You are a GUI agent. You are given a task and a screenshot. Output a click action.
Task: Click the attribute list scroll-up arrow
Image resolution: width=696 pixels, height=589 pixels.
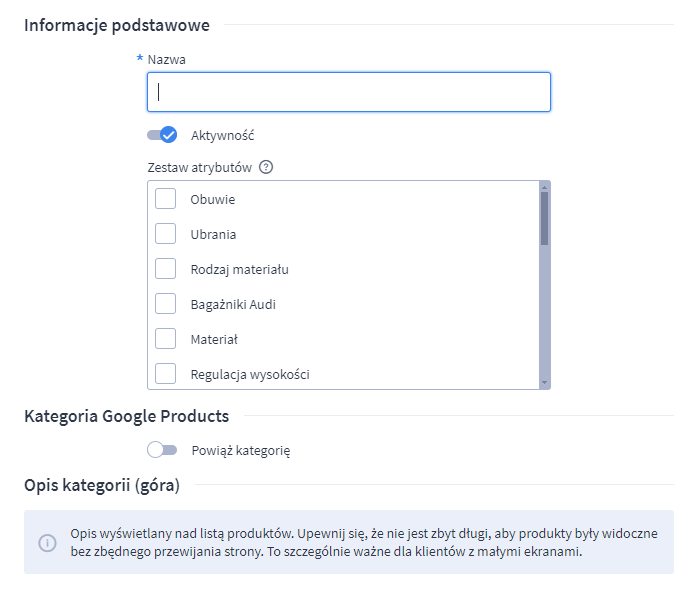544,186
